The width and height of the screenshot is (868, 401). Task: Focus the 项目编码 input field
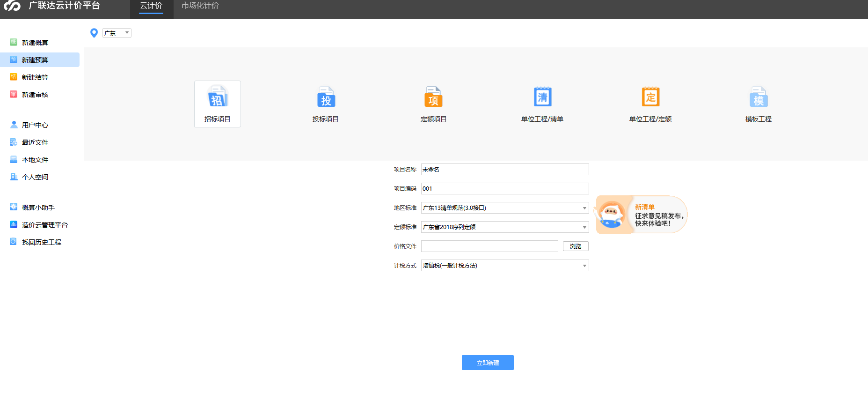[x=505, y=189]
